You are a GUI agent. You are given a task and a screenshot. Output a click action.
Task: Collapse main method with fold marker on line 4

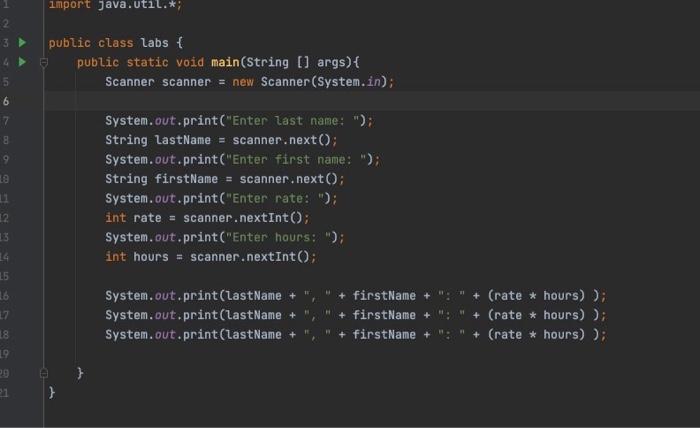coord(44,62)
